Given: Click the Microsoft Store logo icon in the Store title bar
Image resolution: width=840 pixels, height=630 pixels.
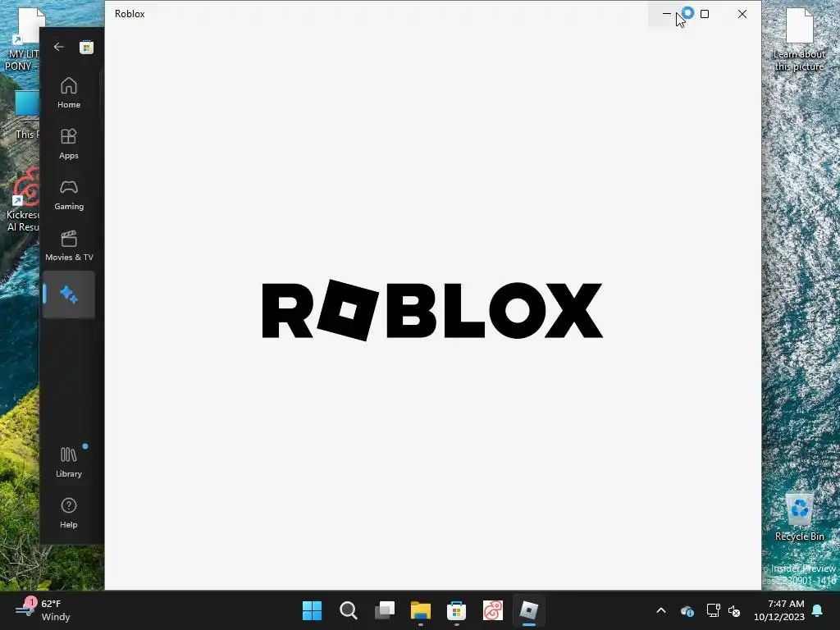Looking at the screenshot, I should [x=86, y=47].
